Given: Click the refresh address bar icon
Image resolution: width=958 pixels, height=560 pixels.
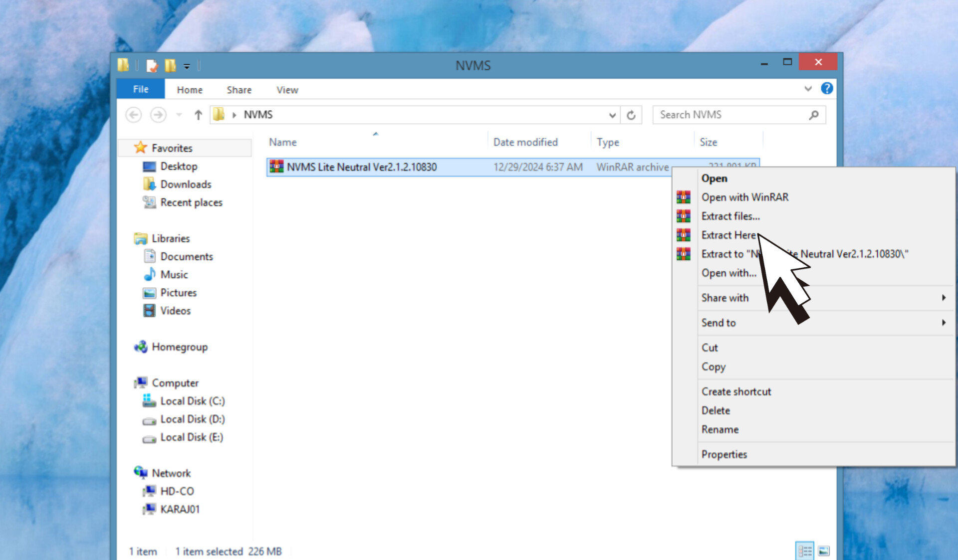Looking at the screenshot, I should (631, 115).
